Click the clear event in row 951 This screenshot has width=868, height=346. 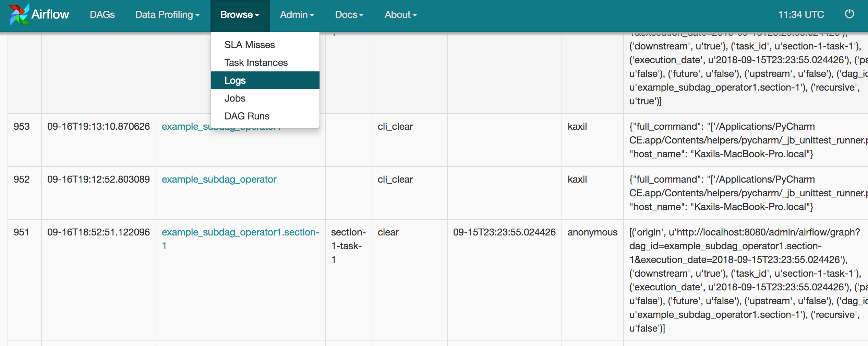[x=388, y=232]
